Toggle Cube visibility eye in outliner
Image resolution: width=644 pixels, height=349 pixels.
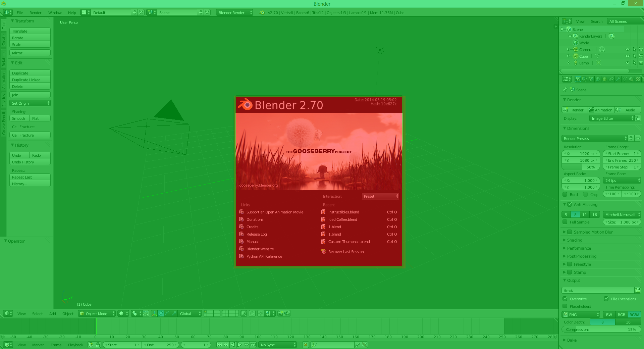[628, 56]
